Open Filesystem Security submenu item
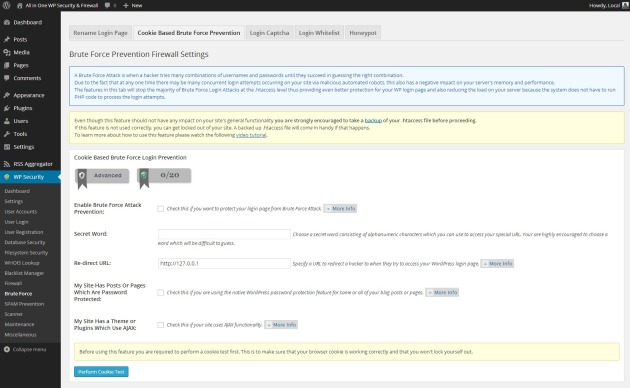This screenshot has height=388, width=630. 26,253
